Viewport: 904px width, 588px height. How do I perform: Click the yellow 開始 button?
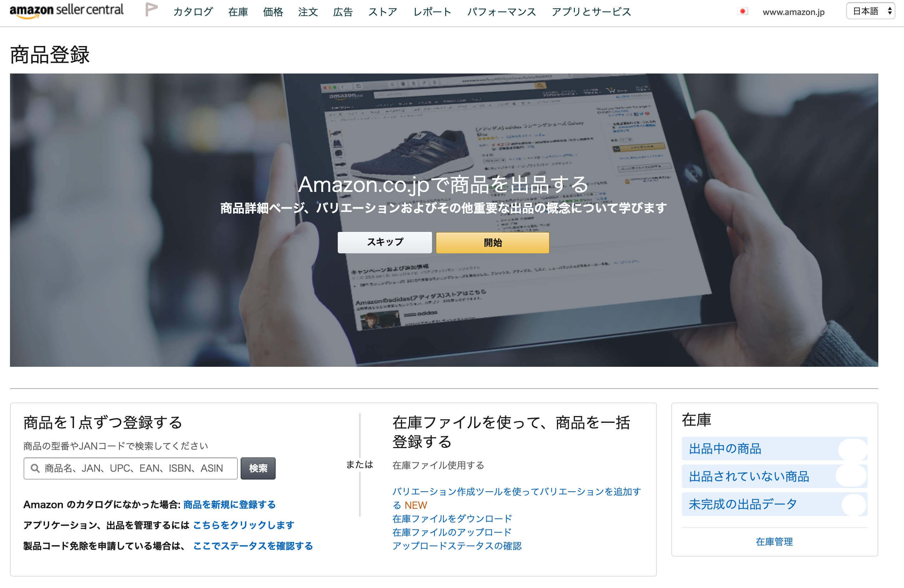[493, 243]
